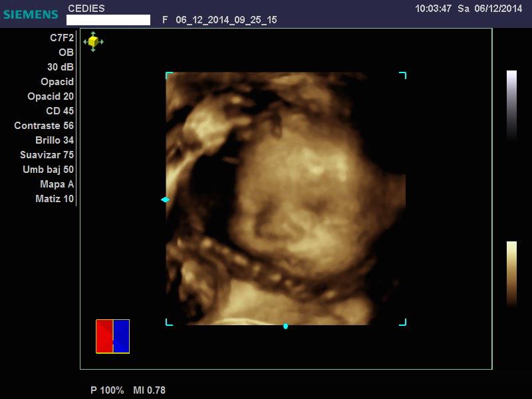Click the white patient name field

click(x=108, y=20)
